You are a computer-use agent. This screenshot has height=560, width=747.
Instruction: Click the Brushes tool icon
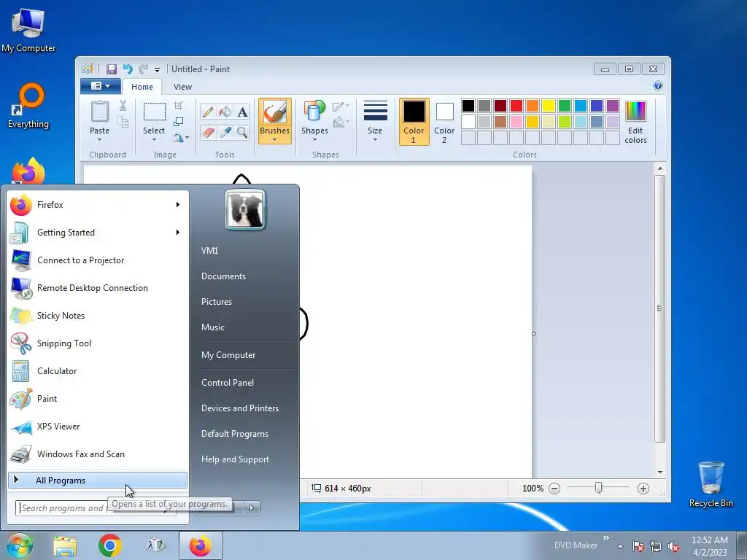(275, 112)
